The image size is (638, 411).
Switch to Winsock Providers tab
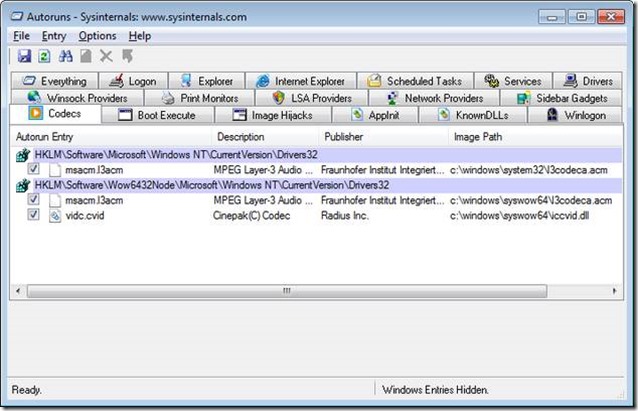[x=77, y=98]
